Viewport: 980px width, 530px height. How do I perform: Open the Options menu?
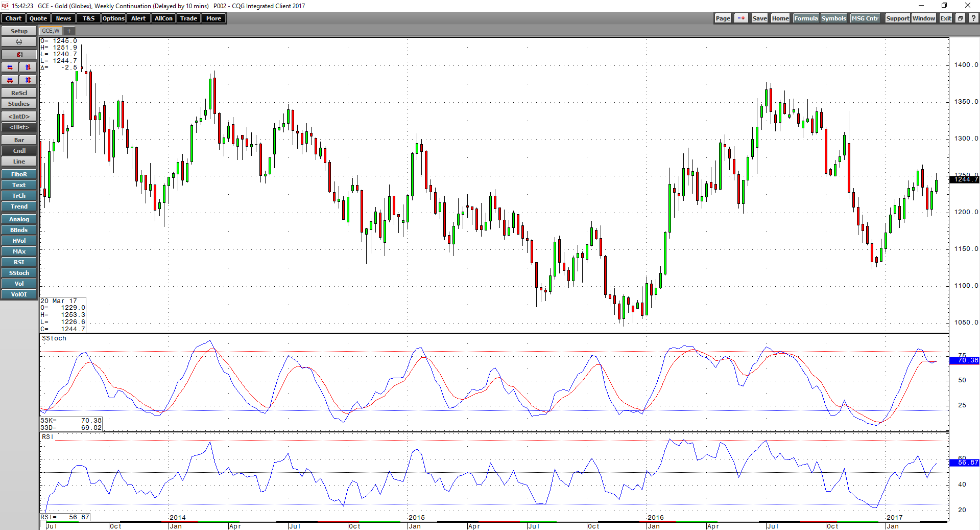pyautogui.click(x=113, y=18)
